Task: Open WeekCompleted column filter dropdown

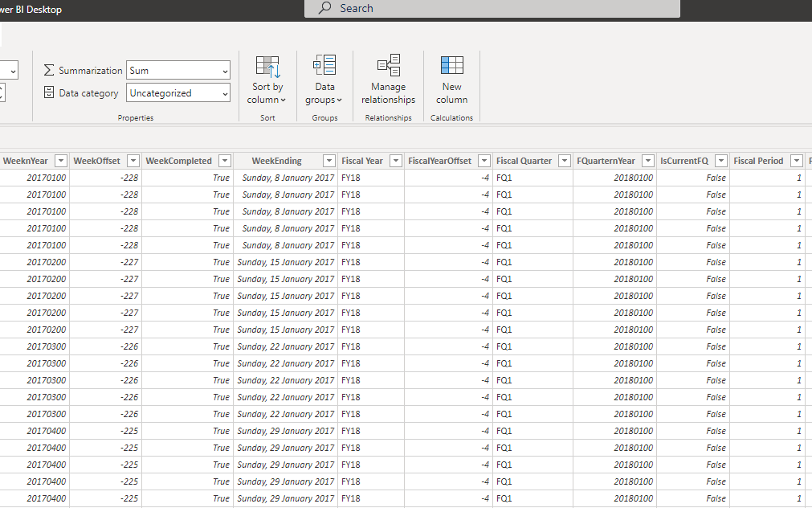Action: (225, 161)
